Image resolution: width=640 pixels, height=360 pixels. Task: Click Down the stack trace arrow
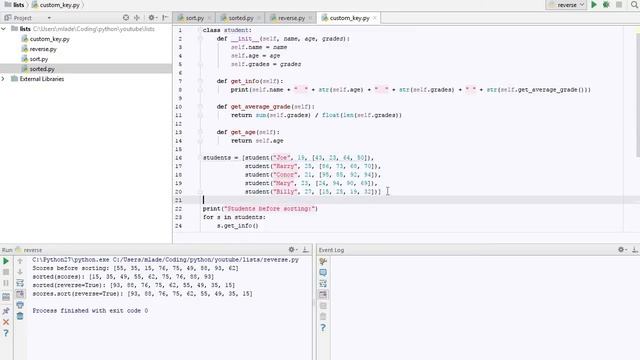click(20, 272)
